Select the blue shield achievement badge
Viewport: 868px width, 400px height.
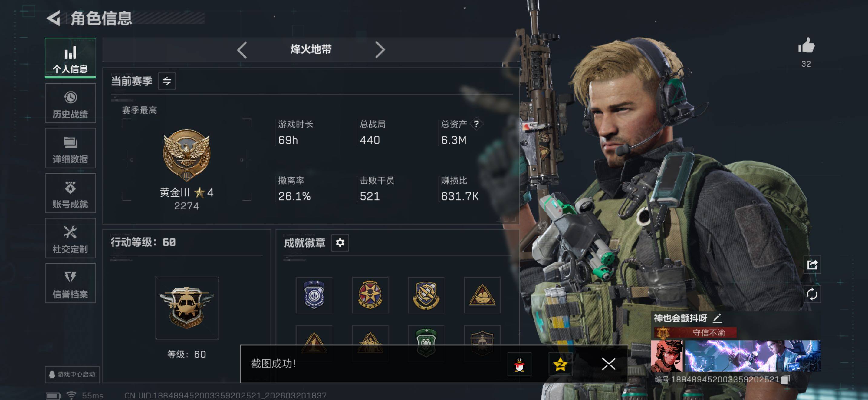(314, 295)
